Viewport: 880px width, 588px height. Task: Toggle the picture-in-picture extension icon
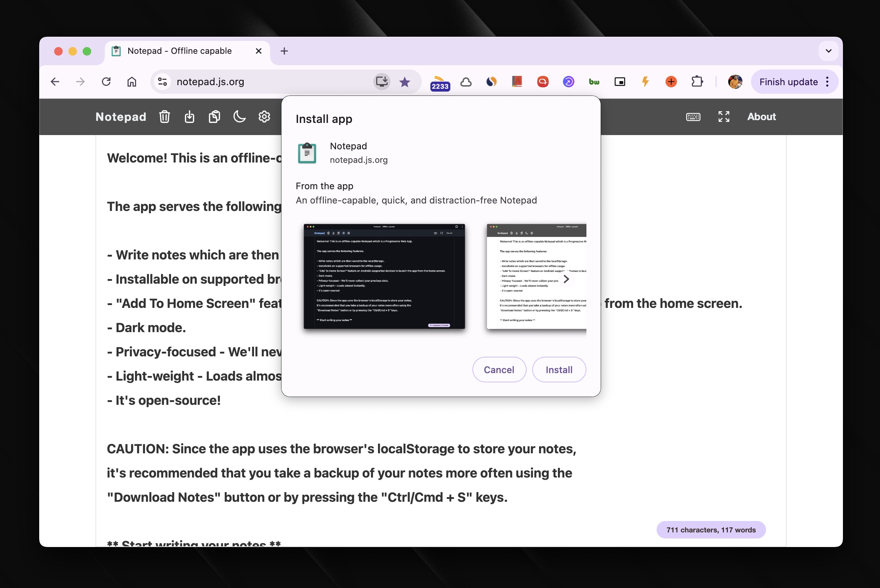[620, 81]
